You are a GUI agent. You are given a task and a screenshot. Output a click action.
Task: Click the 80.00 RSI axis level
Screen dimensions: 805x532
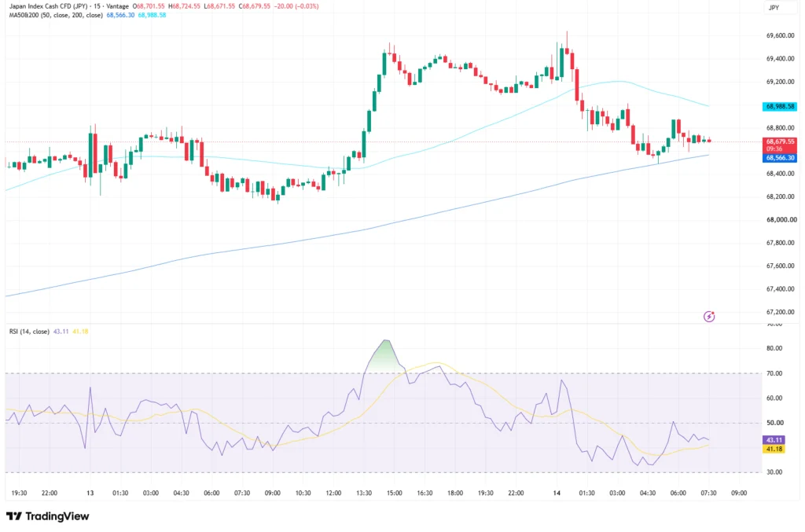pos(774,348)
